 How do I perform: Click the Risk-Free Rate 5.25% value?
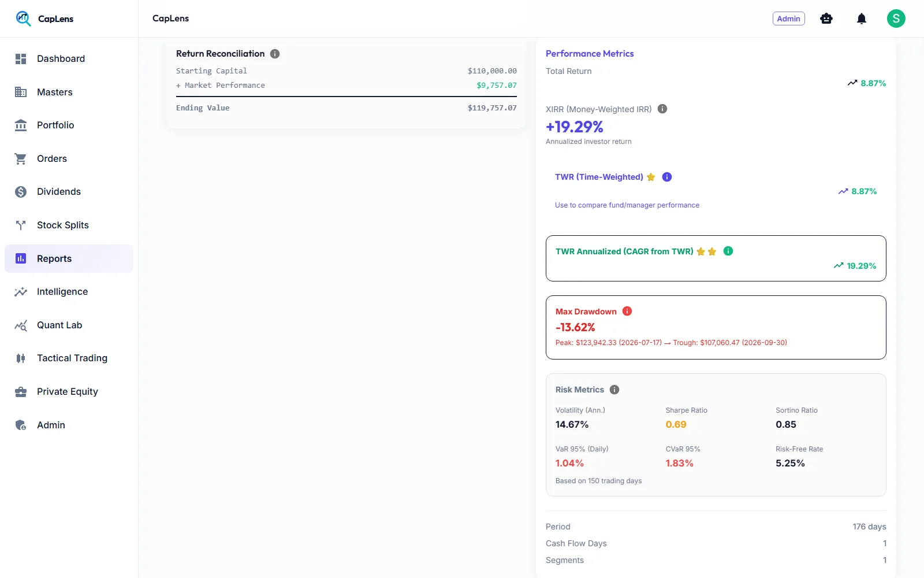(790, 463)
